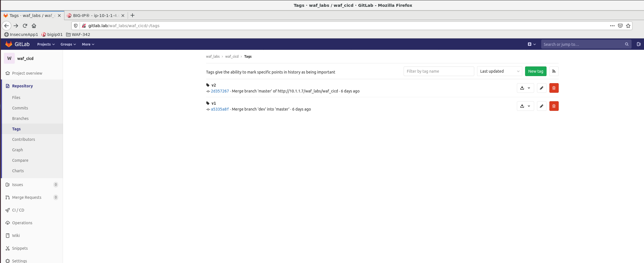Open download dropdown for tag v2
This screenshot has height=263, width=644.
(x=525, y=88)
